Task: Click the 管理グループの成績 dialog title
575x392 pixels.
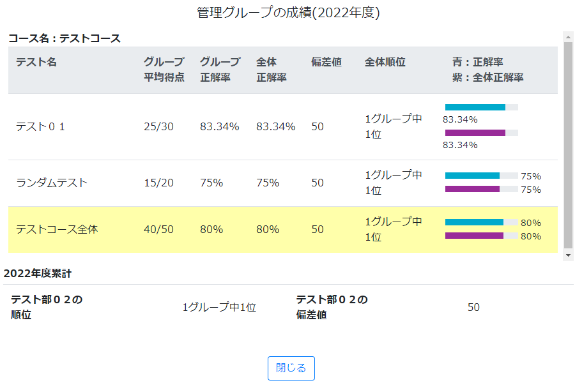Action: (x=289, y=13)
